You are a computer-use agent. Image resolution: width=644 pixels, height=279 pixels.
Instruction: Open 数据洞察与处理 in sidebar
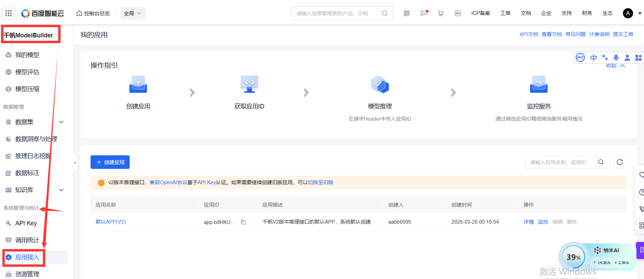click(x=36, y=139)
